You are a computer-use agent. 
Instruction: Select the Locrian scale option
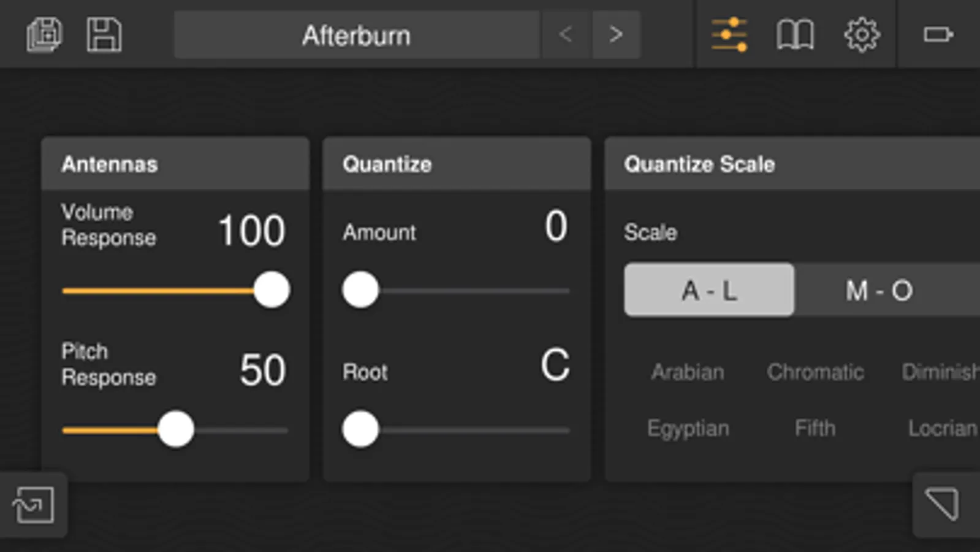click(943, 428)
